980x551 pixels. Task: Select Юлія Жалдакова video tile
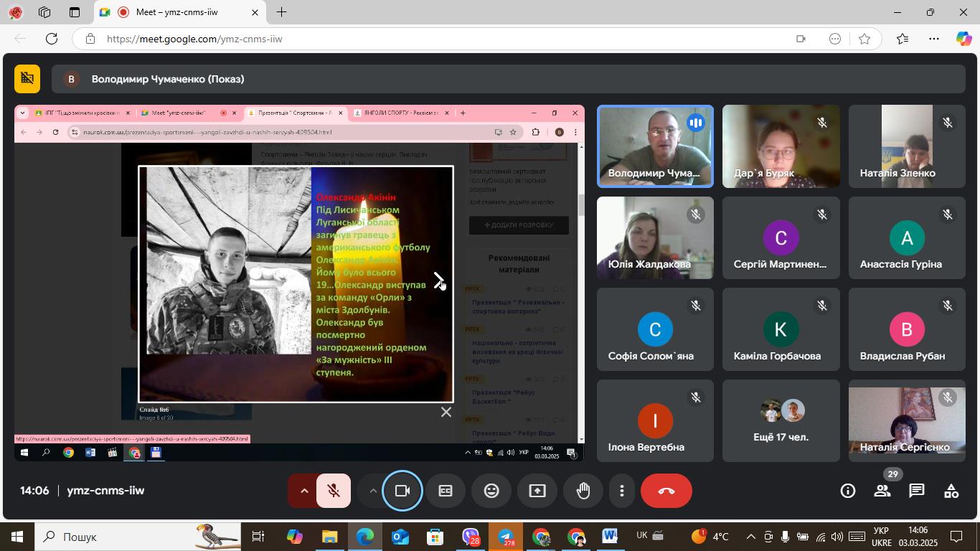click(655, 237)
